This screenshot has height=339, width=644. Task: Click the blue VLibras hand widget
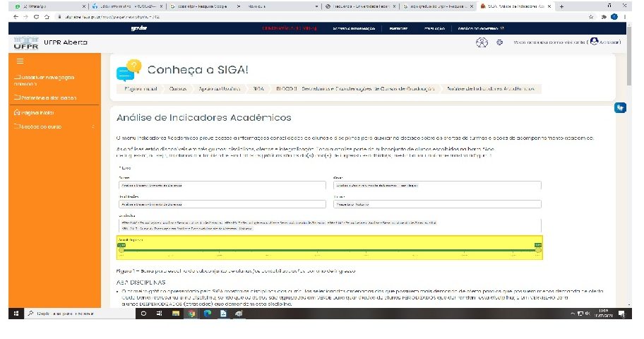[x=620, y=107]
